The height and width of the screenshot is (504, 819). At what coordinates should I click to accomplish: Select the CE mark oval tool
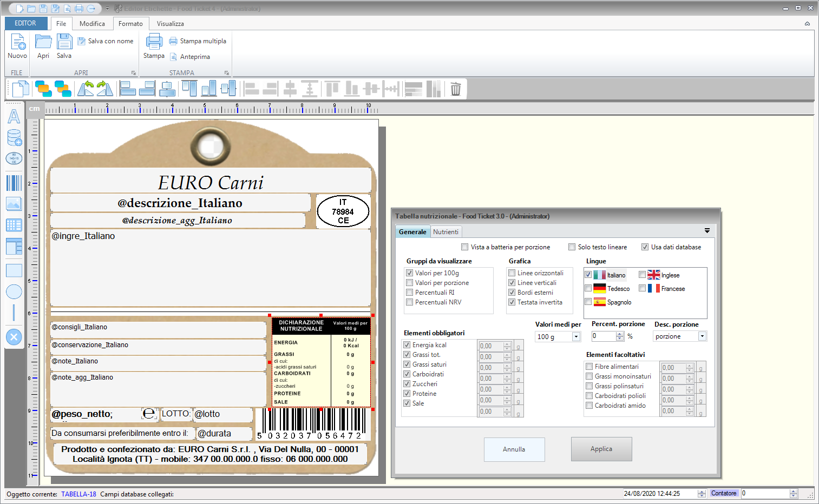14,158
